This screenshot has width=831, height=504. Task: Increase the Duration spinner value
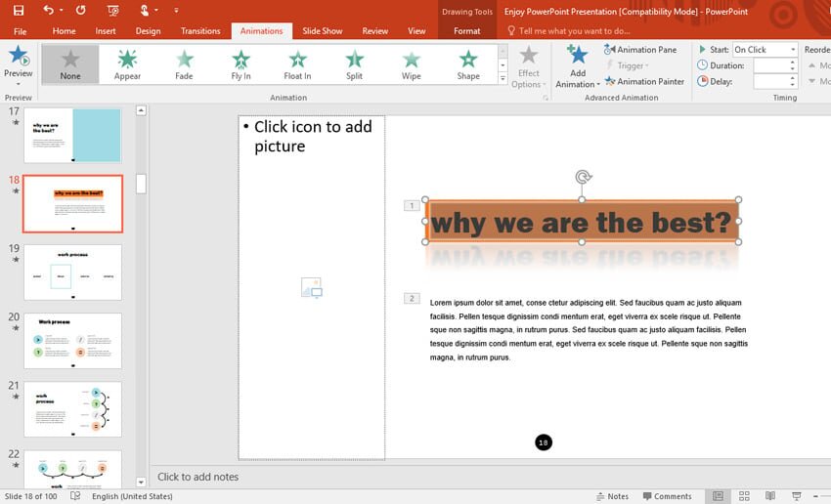point(791,62)
